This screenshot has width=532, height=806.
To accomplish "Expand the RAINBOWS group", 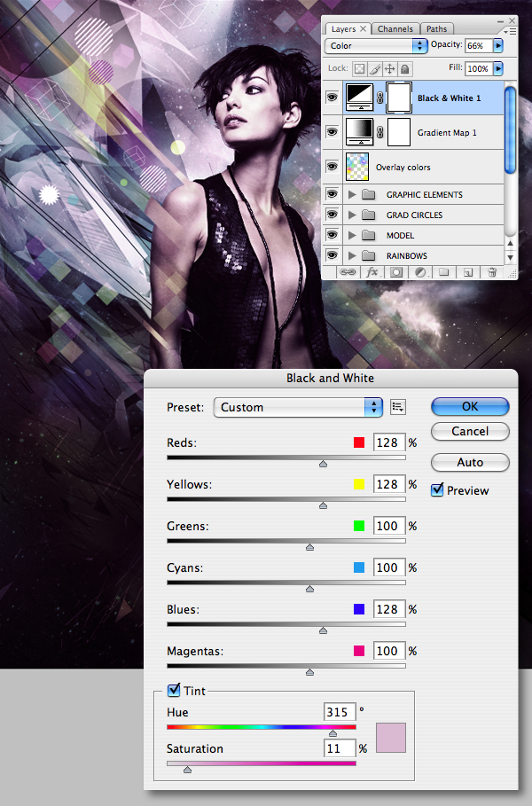I will (x=352, y=255).
